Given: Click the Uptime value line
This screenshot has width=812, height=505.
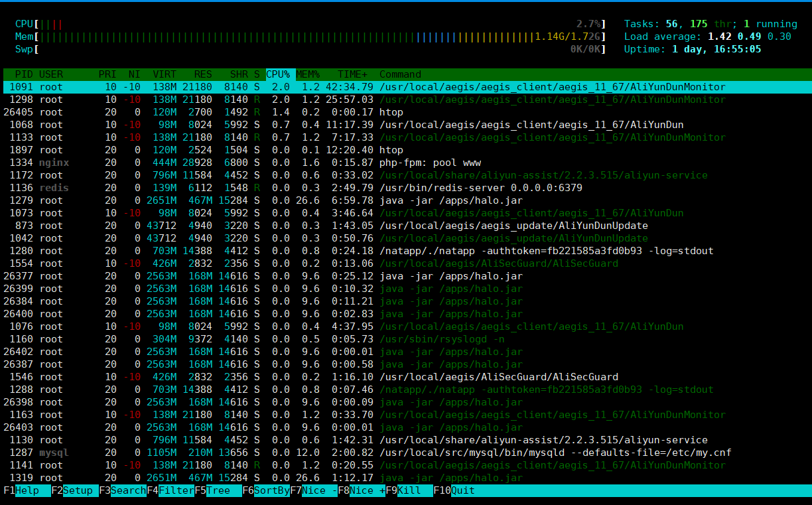Looking at the screenshot, I should click(x=693, y=49).
